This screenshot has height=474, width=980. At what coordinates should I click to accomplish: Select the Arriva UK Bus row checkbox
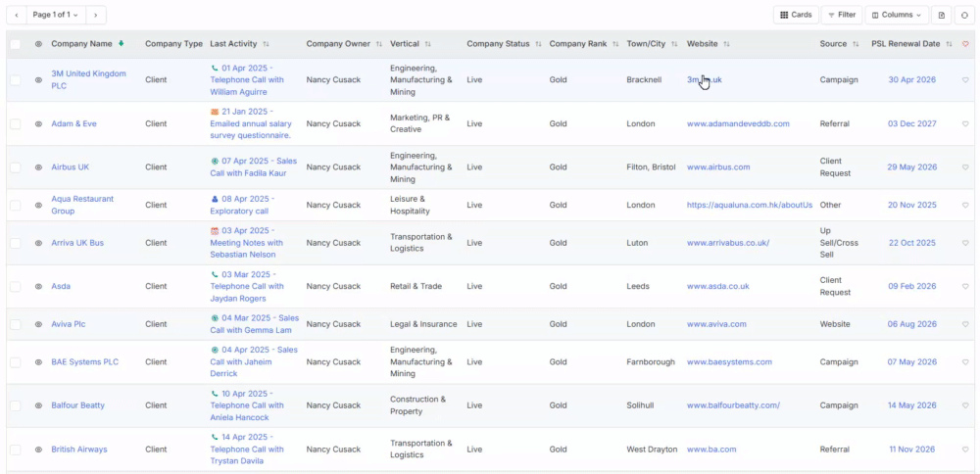(15, 243)
